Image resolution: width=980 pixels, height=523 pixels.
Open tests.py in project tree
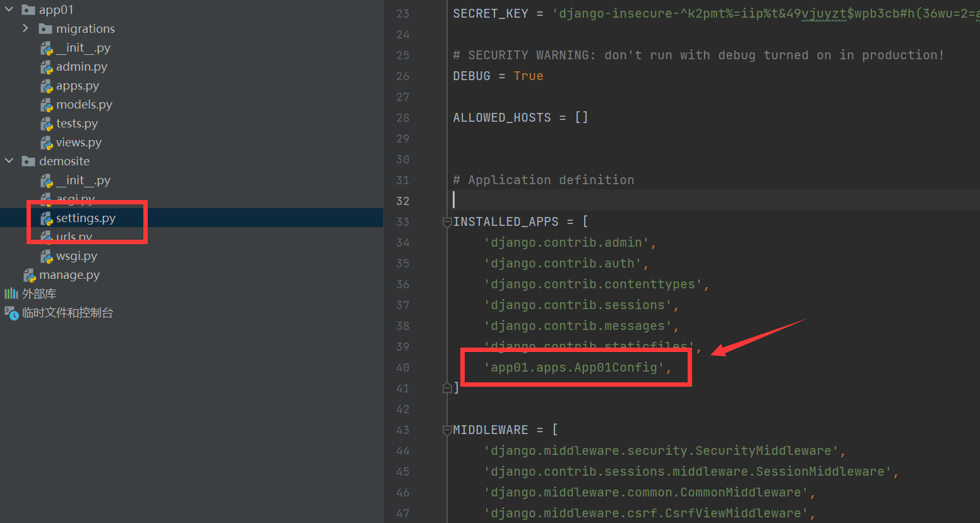[x=77, y=123]
